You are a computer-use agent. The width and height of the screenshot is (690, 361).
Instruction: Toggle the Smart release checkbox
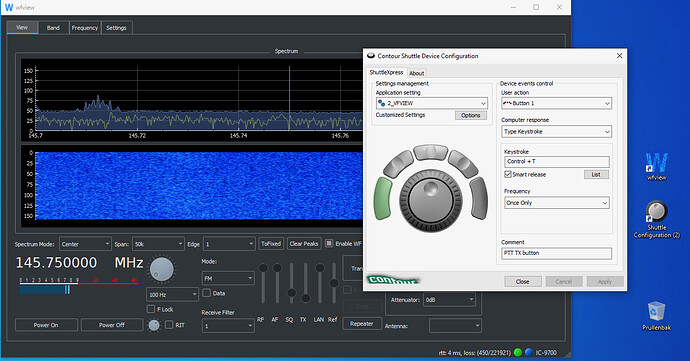click(x=508, y=174)
